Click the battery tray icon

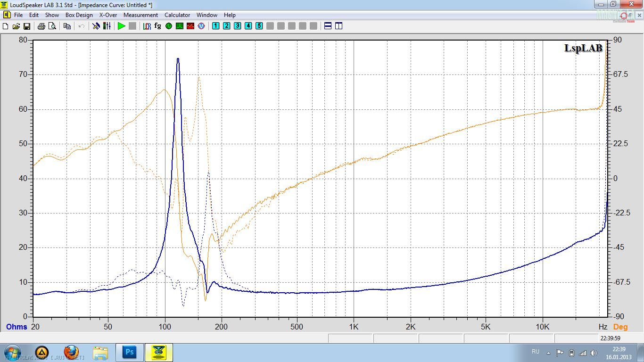(x=571, y=353)
